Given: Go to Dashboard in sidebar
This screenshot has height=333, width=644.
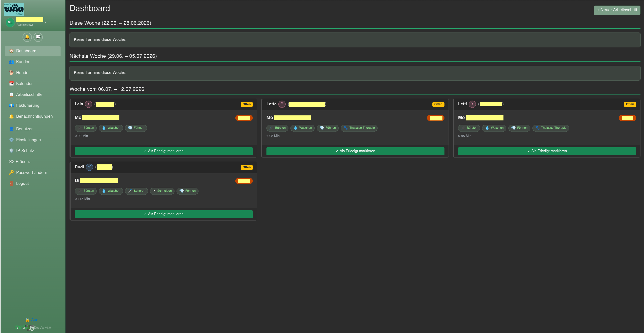Looking at the screenshot, I should [32, 51].
